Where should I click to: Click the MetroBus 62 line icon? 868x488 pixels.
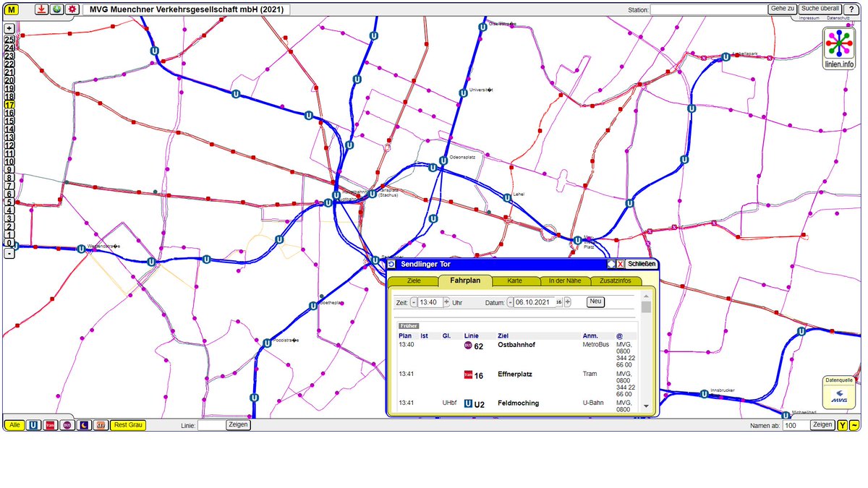pyautogui.click(x=468, y=346)
